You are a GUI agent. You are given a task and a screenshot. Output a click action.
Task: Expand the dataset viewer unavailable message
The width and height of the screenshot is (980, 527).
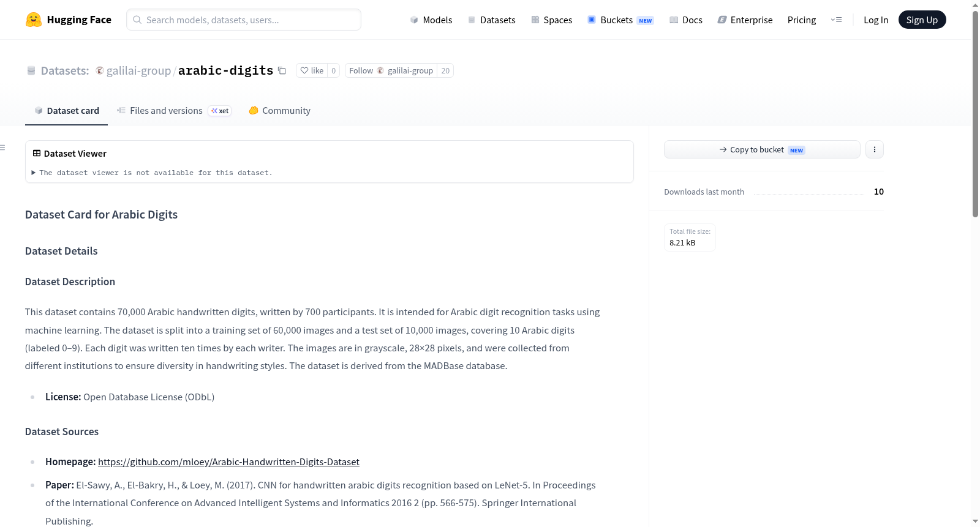[152, 173]
